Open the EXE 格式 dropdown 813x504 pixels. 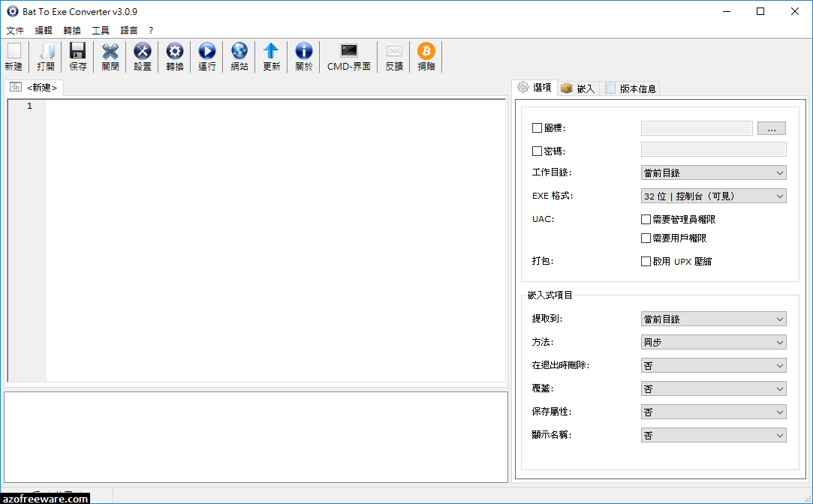[713, 196]
